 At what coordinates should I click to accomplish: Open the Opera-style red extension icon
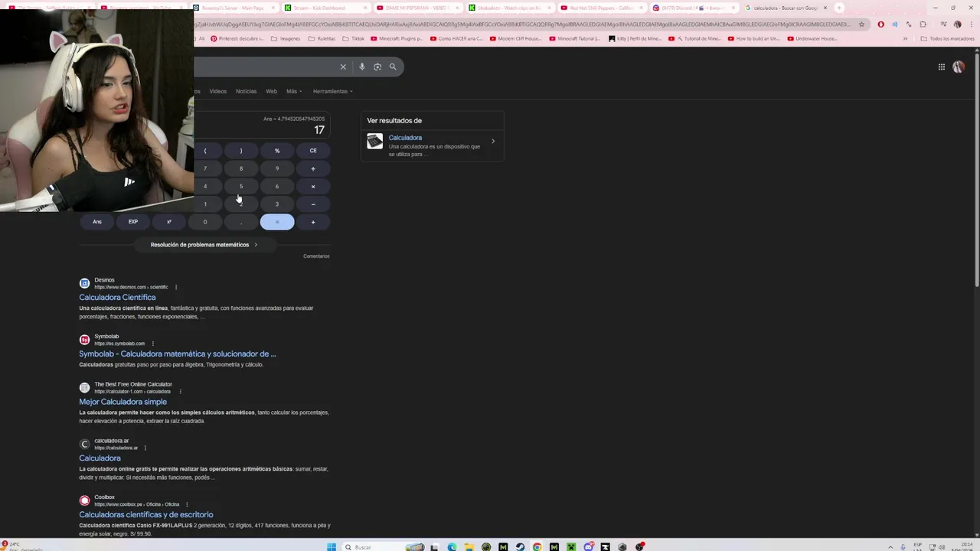(x=880, y=24)
